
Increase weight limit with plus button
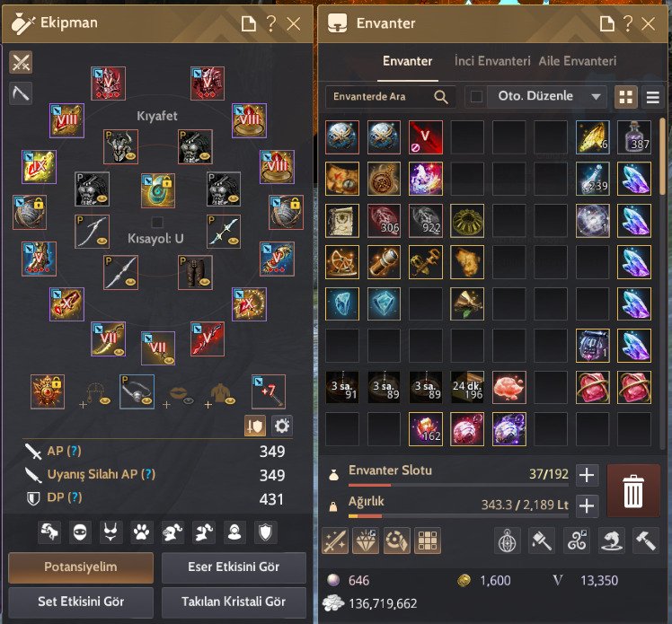(587, 505)
